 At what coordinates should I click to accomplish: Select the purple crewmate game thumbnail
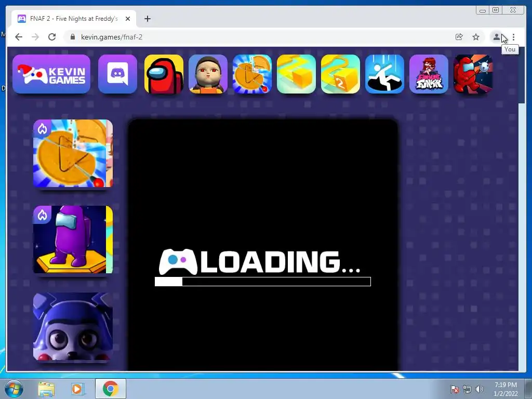coord(73,240)
